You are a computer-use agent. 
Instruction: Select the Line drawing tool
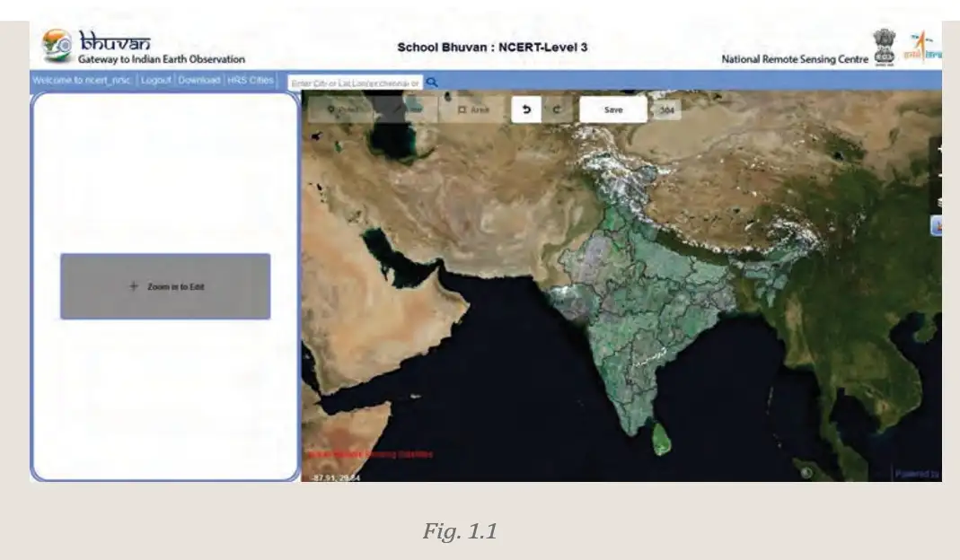pyautogui.click(x=407, y=109)
